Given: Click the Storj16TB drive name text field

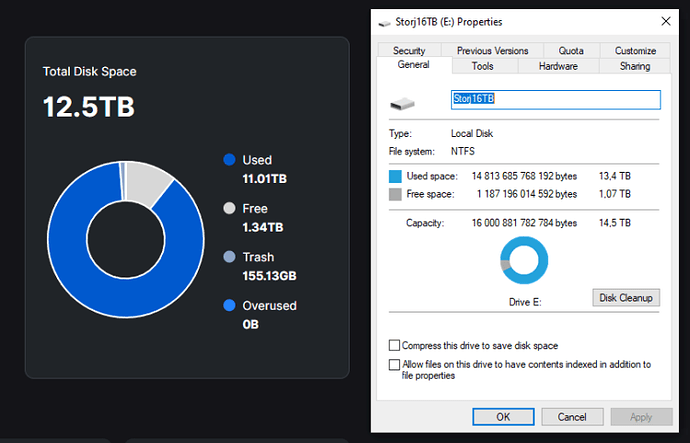Looking at the screenshot, I should pyautogui.click(x=555, y=100).
